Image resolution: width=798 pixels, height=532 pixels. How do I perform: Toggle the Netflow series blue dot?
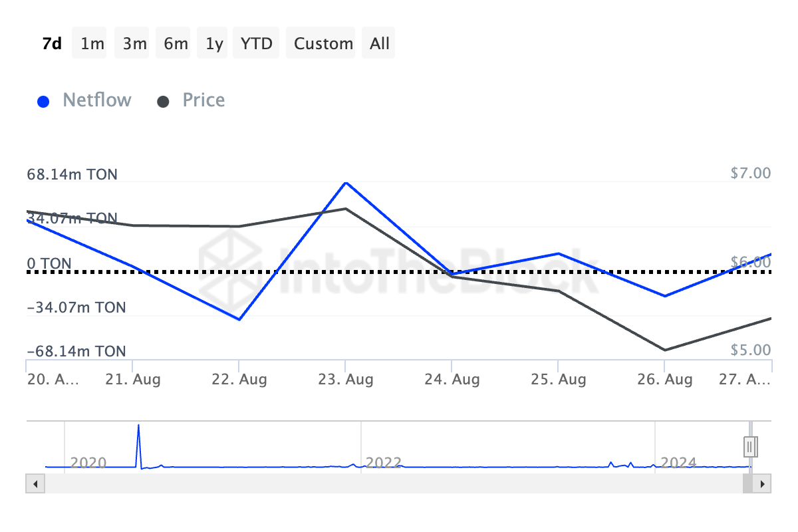44,102
